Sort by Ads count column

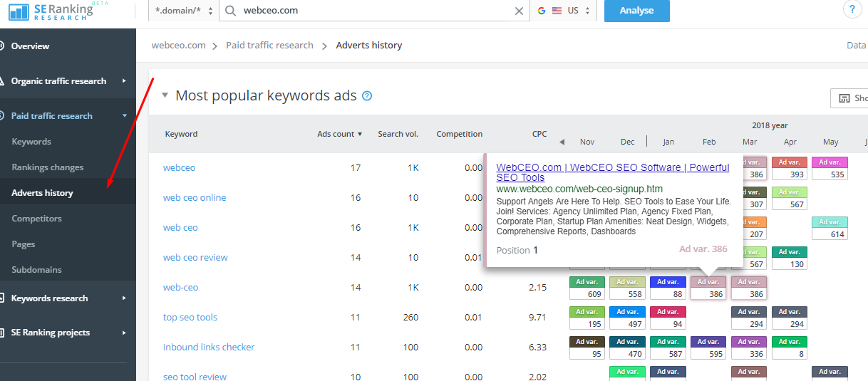click(339, 134)
